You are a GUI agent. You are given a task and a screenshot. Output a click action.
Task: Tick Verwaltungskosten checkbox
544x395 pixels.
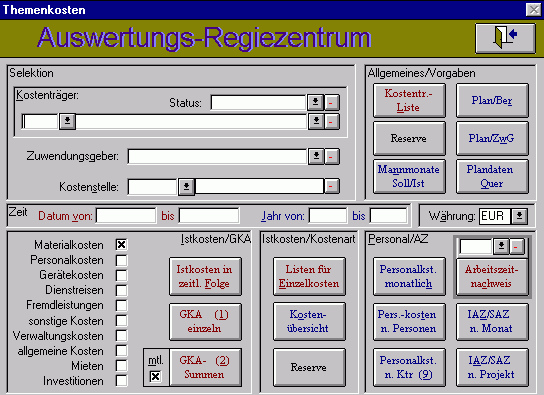(x=121, y=335)
